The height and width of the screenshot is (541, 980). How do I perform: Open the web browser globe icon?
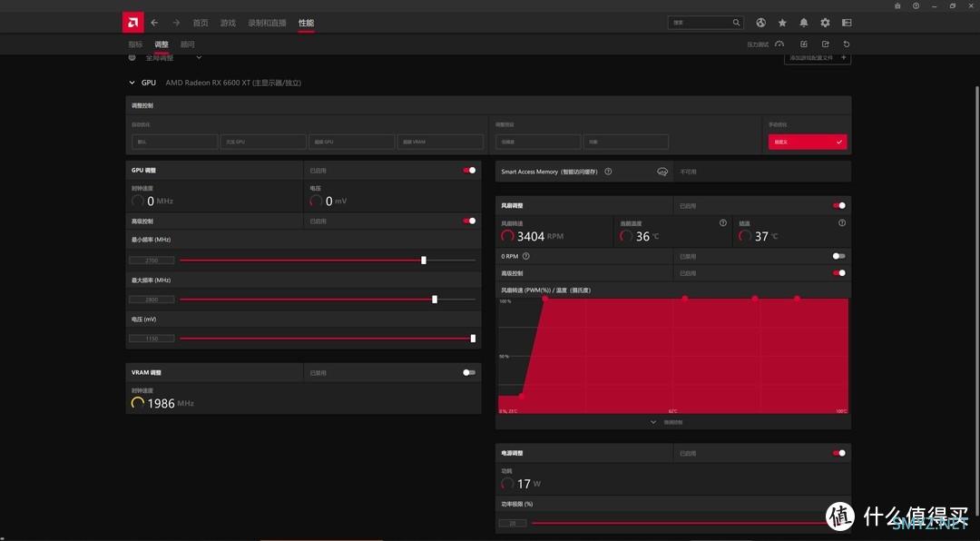tap(760, 23)
